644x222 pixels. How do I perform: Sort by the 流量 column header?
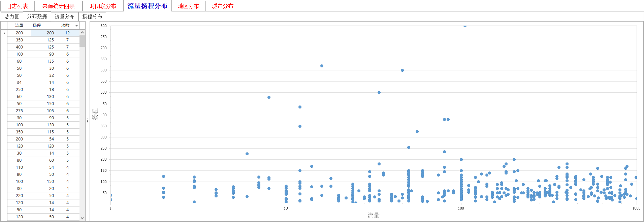[19, 26]
